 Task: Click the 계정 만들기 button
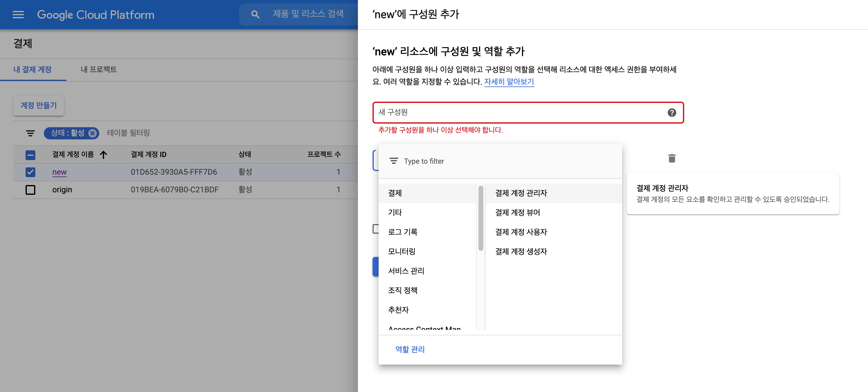pos(39,106)
